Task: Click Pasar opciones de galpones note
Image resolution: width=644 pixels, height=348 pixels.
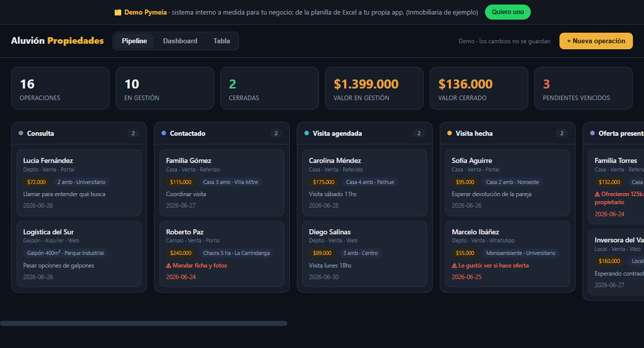Action: click(x=59, y=266)
